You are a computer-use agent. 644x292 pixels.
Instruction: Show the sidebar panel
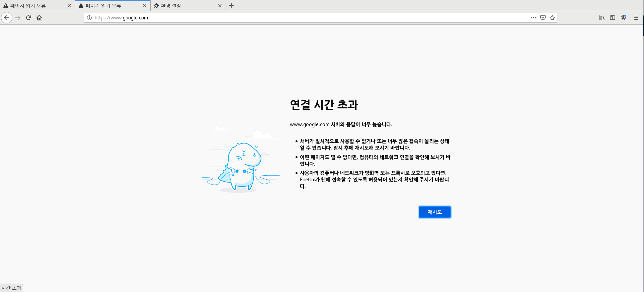(613, 18)
